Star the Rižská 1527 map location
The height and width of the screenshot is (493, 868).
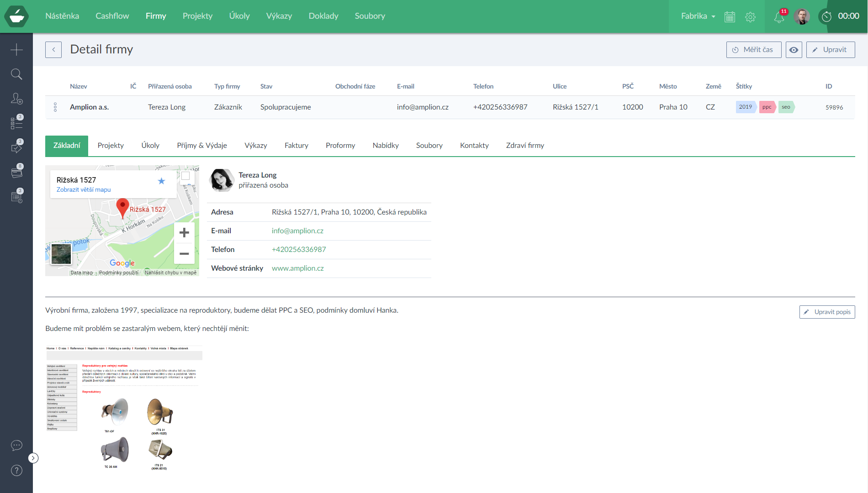161,181
